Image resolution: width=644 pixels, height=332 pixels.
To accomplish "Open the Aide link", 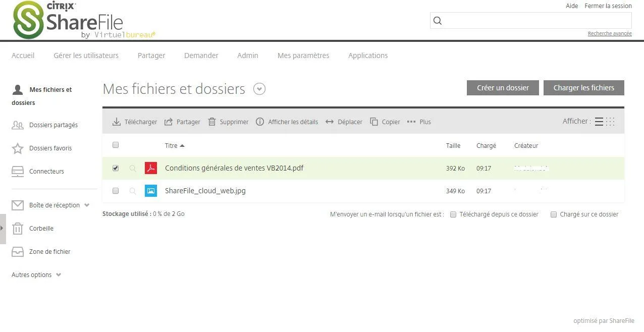I will [572, 6].
